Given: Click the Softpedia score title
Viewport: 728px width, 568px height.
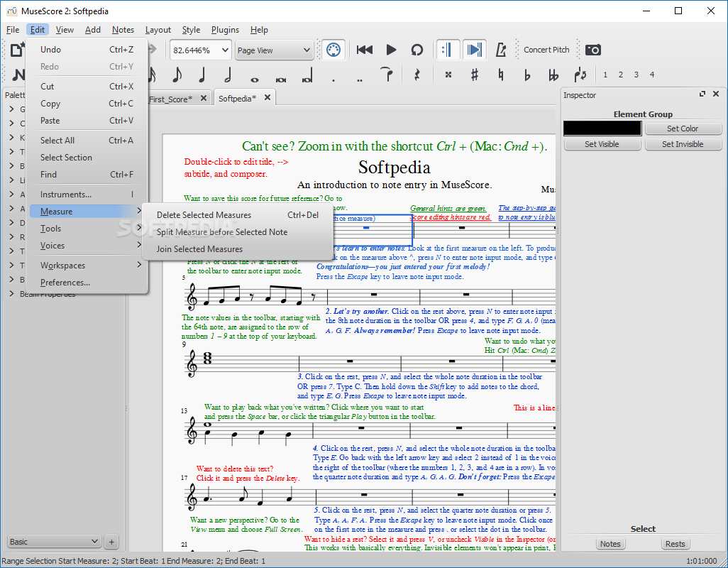Looking at the screenshot, I should click(x=395, y=167).
